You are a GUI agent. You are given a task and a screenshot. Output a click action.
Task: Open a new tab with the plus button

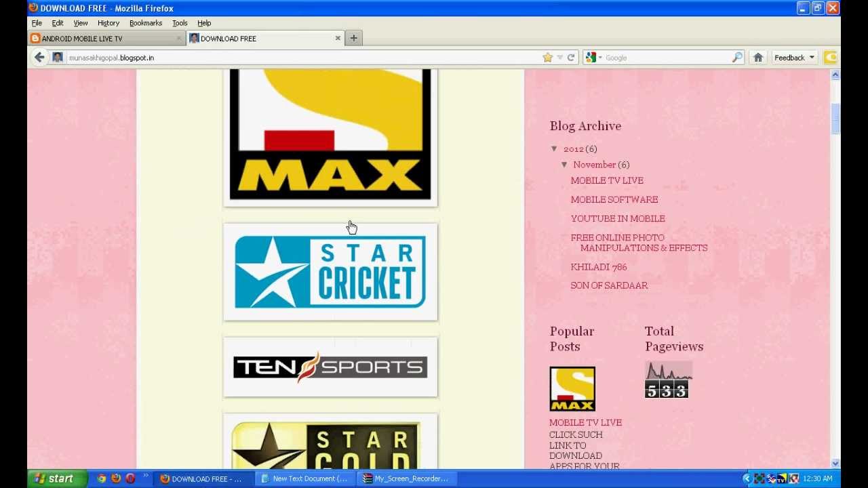[x=353, y=38]
